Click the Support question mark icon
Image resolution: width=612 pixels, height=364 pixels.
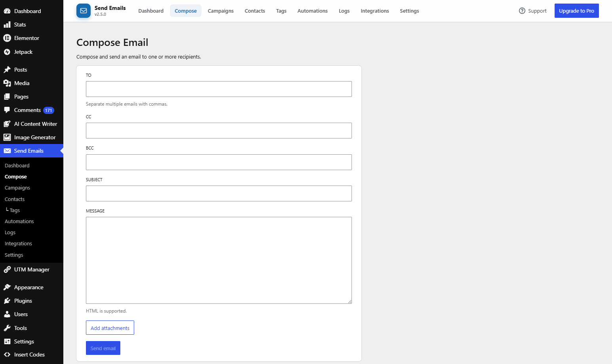tap(522, 11)
